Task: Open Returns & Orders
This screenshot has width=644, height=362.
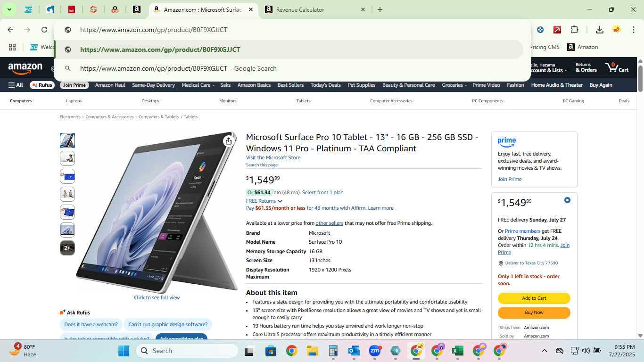Action: 586,67
